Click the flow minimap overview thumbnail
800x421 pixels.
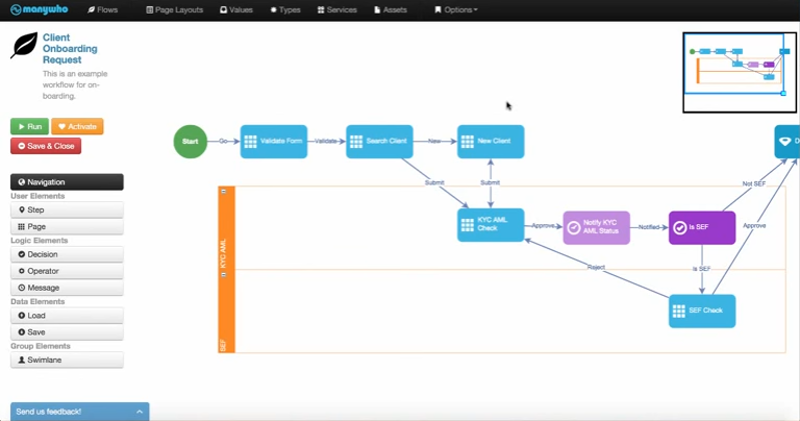click(738, 71)
